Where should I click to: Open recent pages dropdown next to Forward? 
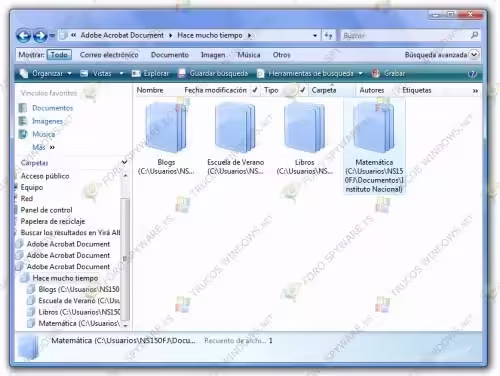click(x=52, y=35)
